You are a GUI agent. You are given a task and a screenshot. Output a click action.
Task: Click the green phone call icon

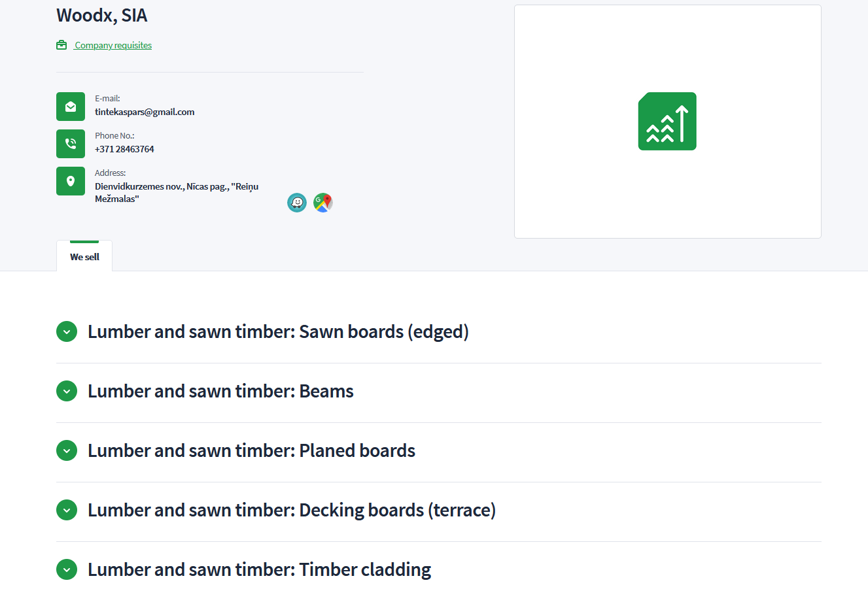(x=71, y=144)
